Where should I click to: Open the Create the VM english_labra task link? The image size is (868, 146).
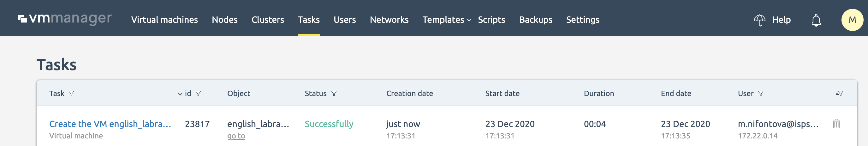point(110,124)
